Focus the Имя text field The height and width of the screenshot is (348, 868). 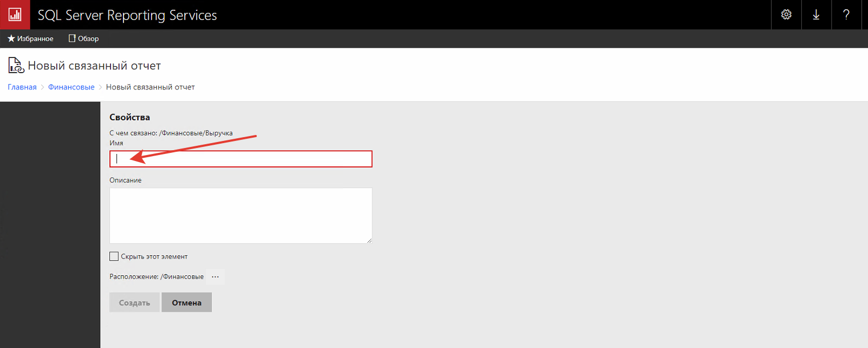241,159
